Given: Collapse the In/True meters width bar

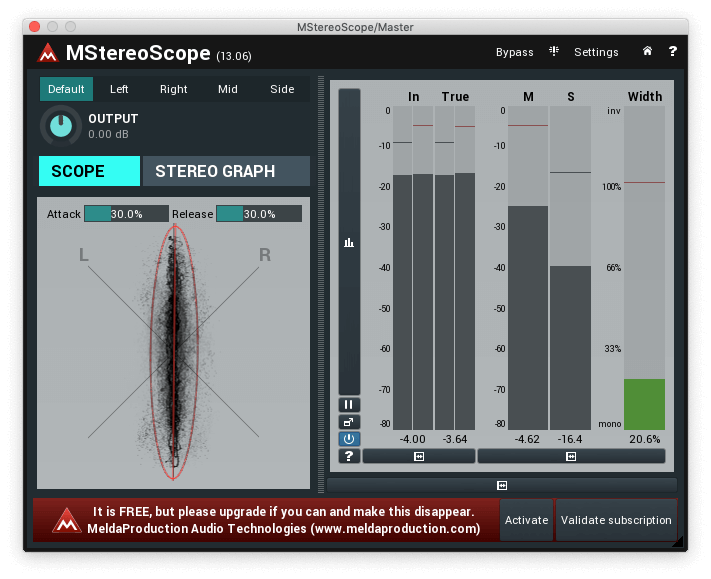Looking at the screenshot, I should click(419, 457).
